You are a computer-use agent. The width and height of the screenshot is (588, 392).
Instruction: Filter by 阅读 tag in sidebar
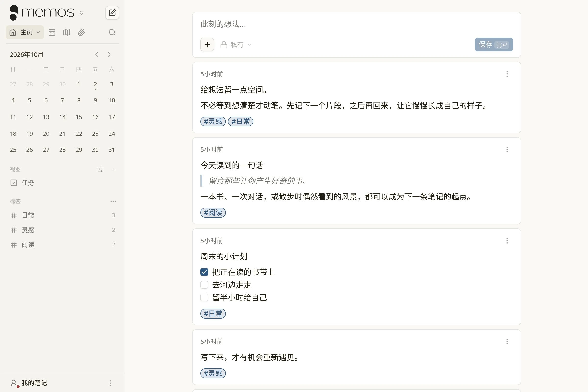[x=62, y=245]
